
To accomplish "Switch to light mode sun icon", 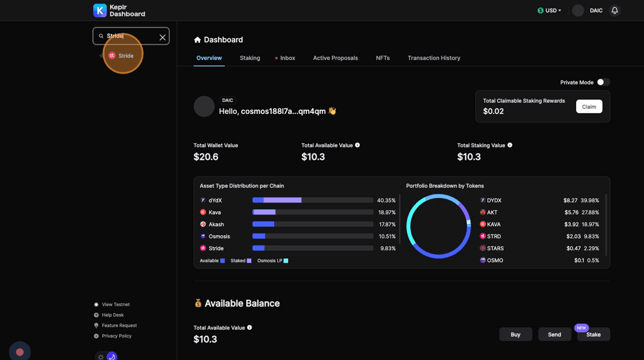I will pos(101,357).
